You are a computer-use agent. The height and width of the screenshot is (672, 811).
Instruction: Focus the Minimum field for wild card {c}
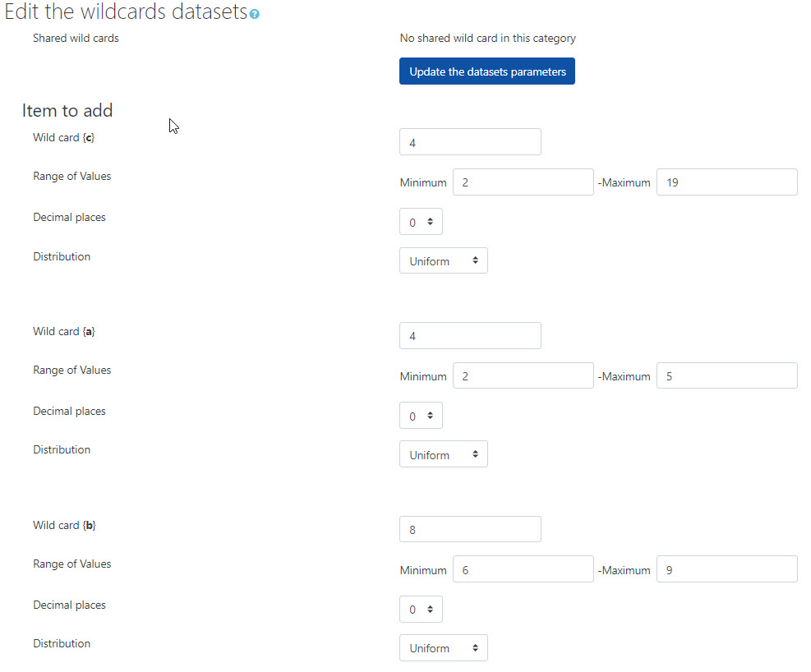click(523, 182)
